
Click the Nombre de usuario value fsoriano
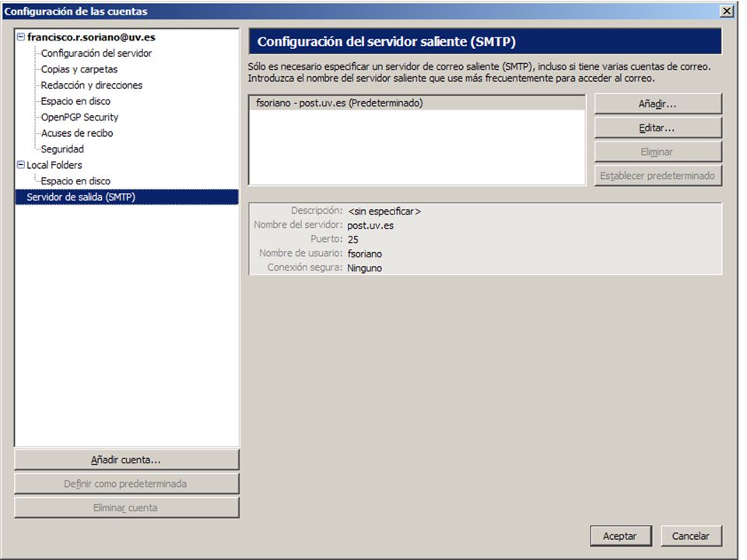(364, 254)
